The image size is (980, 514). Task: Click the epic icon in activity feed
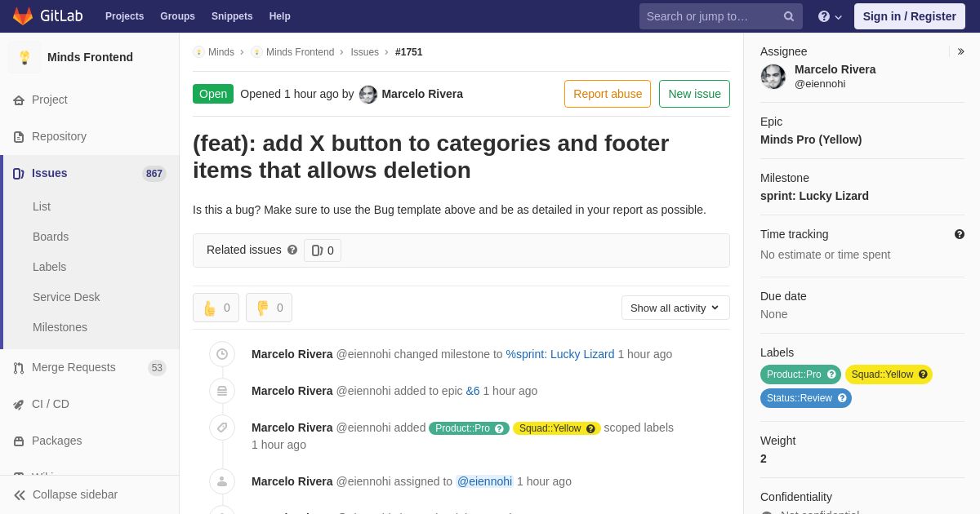click(x=222, y=391)
